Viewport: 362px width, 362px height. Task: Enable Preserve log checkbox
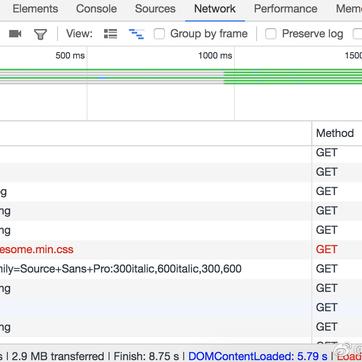click(x=271, y=34)
